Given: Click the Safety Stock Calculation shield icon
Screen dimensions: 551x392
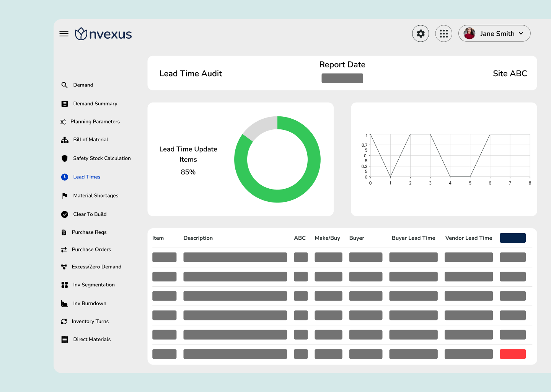Looking at the screenshot, I should tap(65, 158).
